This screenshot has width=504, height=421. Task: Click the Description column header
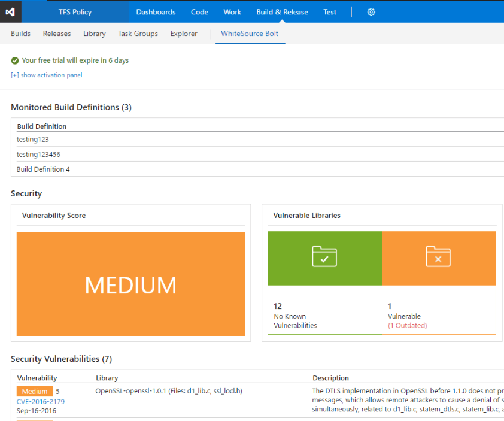coord(331,378)
